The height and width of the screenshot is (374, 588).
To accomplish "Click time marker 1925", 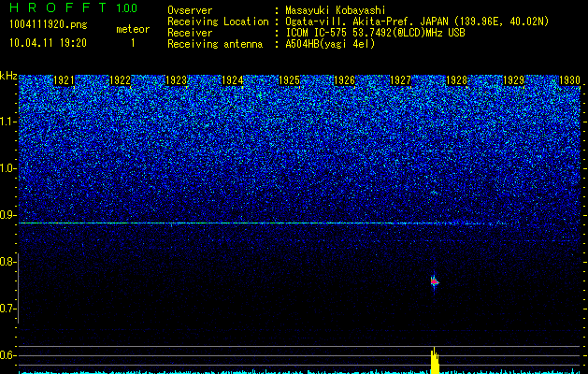I will [289, 80].
